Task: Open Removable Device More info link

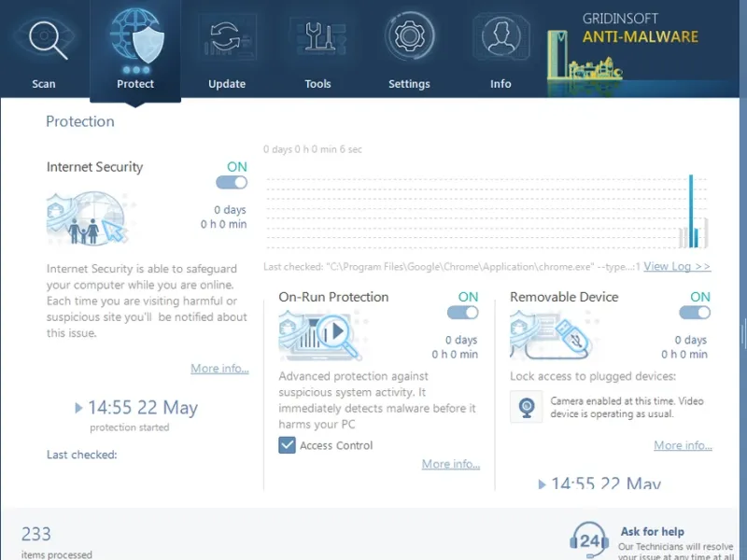Action: 683,445
